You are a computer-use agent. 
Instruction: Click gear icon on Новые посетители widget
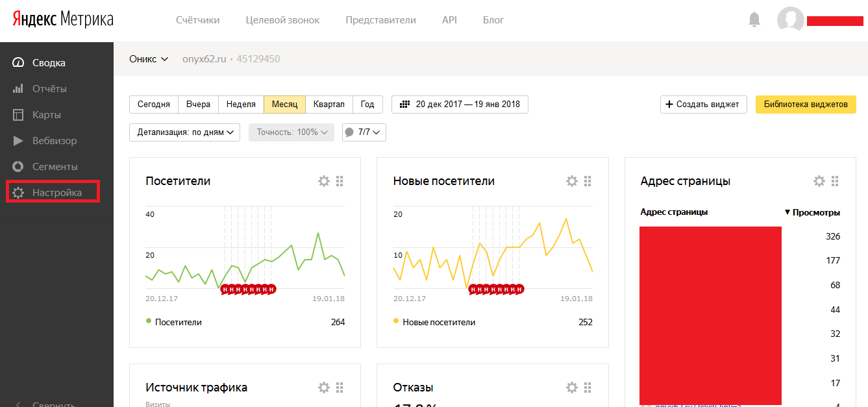coord(571,181)
